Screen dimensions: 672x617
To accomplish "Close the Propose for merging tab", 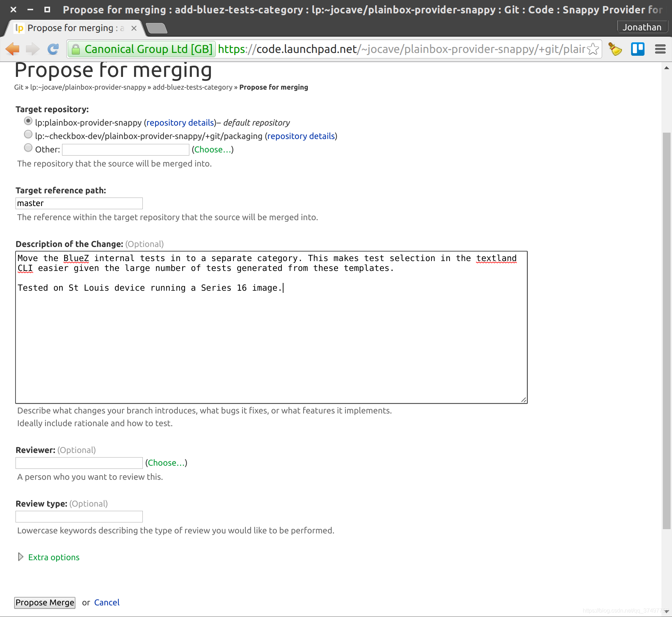I will pyautogui.click(x=134, y=28).
